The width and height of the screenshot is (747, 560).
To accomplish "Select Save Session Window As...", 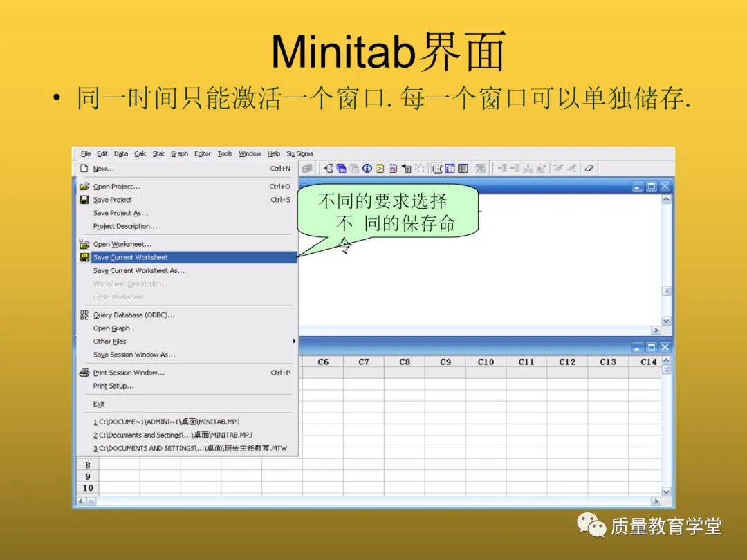I will click(186, 355).
